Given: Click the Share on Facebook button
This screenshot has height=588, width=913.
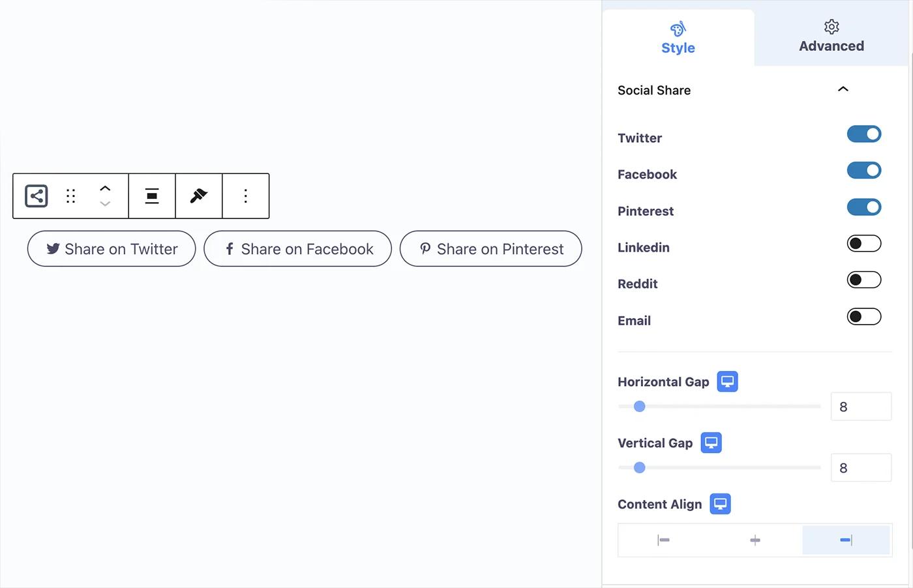Looking at the screenshot, I should (297, 248).
